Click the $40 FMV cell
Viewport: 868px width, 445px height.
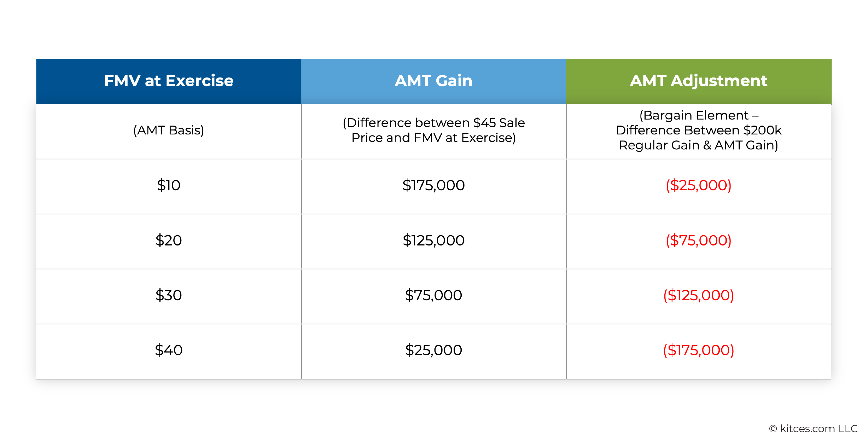(169, 350)
